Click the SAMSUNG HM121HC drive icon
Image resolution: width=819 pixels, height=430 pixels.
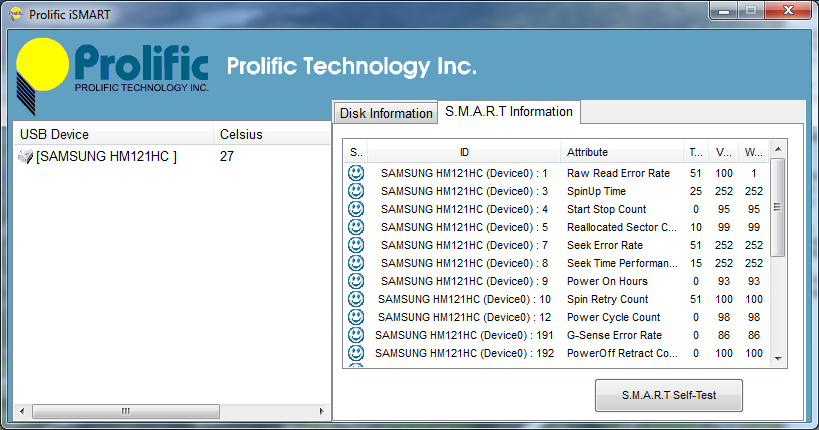pyautogui.click(x=26, y=157)
